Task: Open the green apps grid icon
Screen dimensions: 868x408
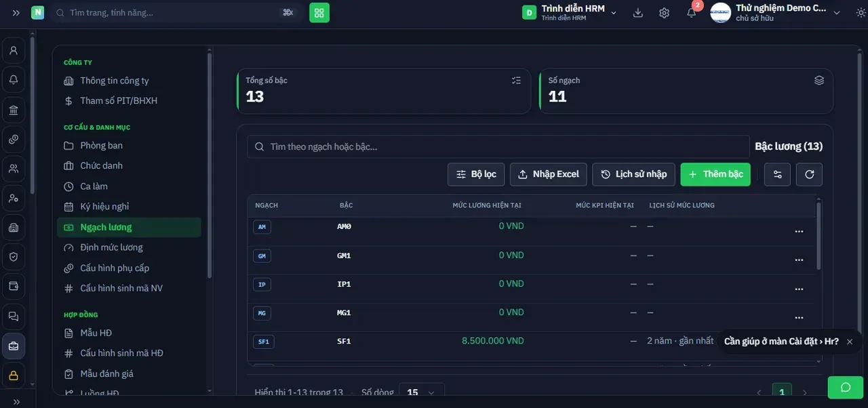Action: click(319, 13)
